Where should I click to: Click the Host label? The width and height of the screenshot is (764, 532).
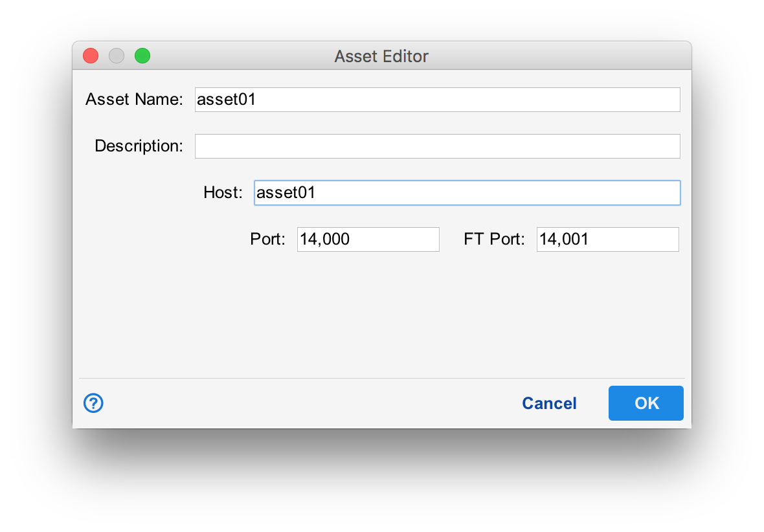pyautogui.click(x=223, y=192)
